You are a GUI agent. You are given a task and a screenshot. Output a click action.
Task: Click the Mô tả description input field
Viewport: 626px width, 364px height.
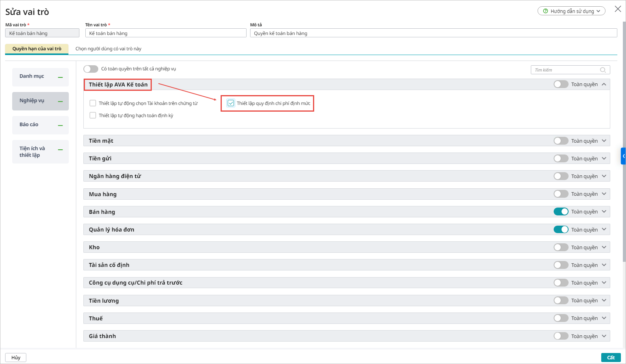[x=433, y=33]
